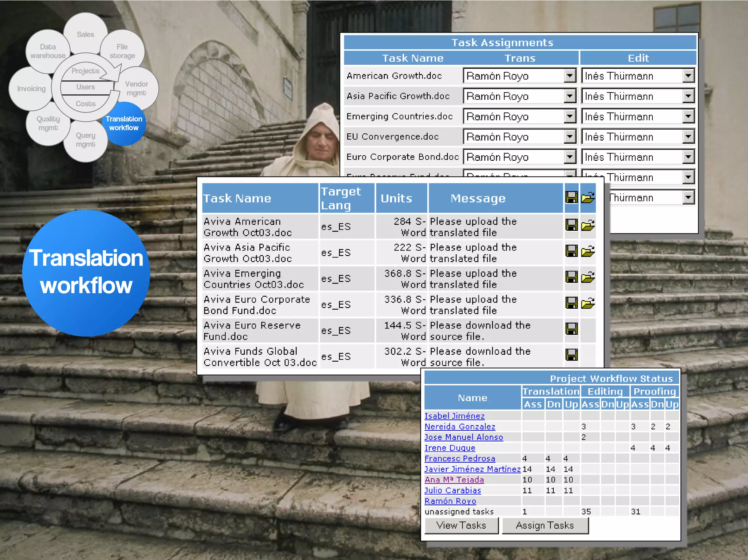Click save icon for Aviva Euro Reserve Fund

(x=571, y=329)
